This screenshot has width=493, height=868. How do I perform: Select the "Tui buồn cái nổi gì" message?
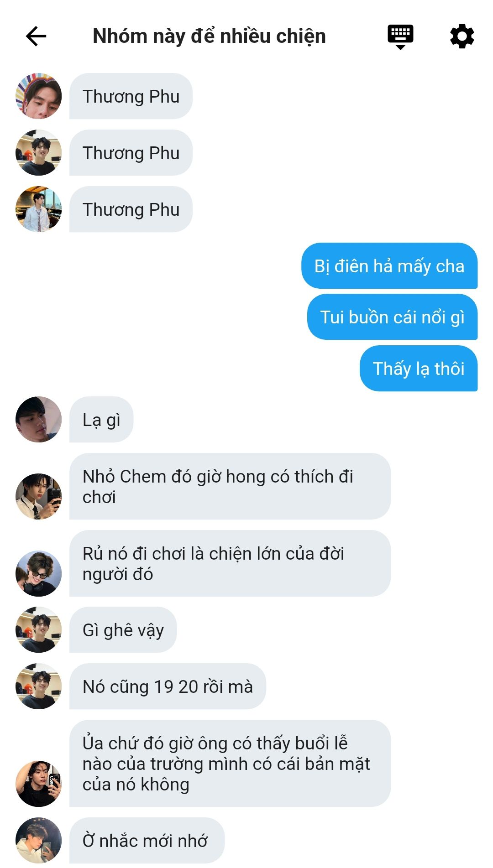point(393,317)
